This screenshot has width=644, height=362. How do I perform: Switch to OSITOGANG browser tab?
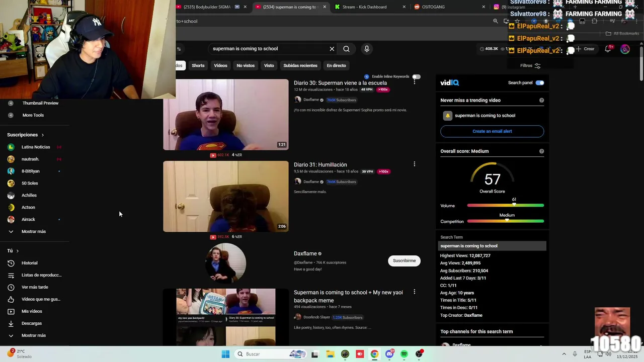click(433, 7)
